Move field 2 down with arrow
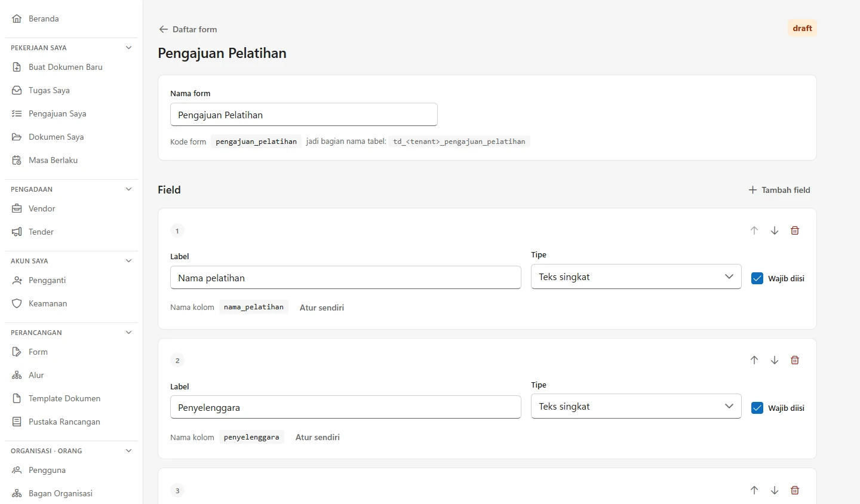Image resolution: width=860 pixels, height=504 pixels. 775,360
